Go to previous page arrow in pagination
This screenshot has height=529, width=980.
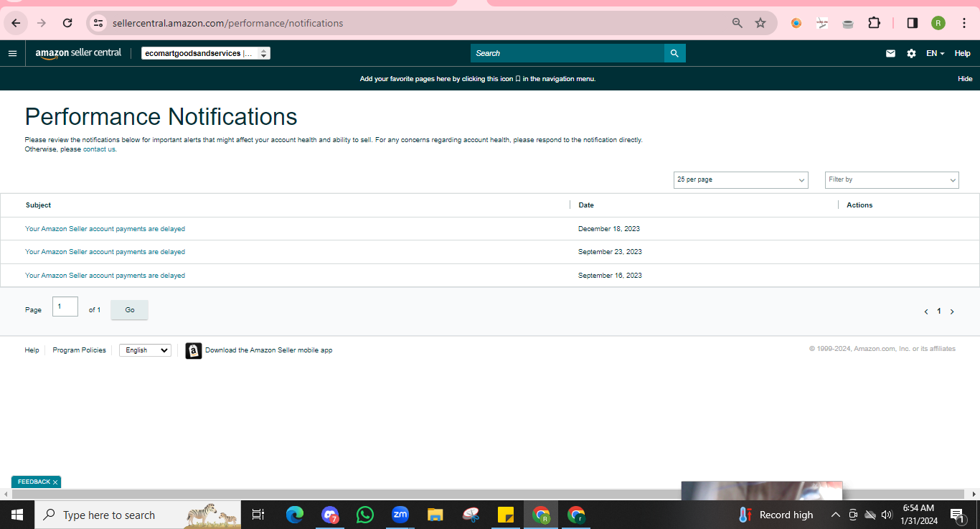(x=926, y=312)
